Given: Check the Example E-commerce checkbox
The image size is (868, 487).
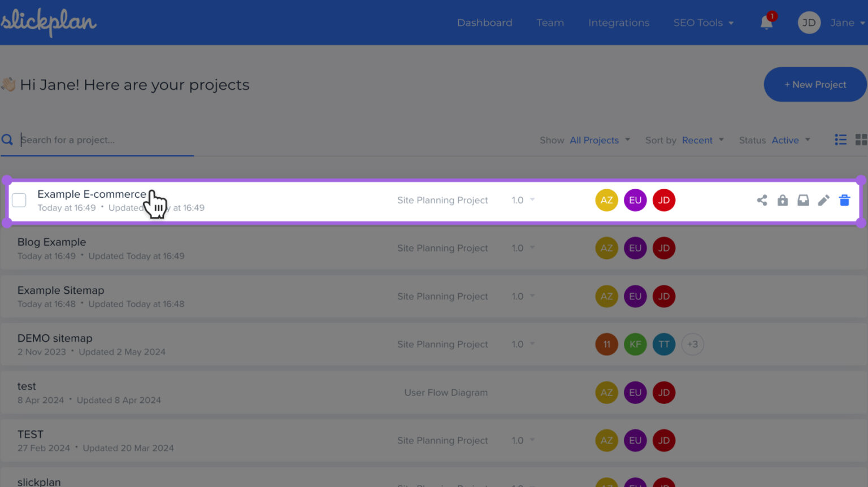Looking at the screenshot, I should point(19,200).
